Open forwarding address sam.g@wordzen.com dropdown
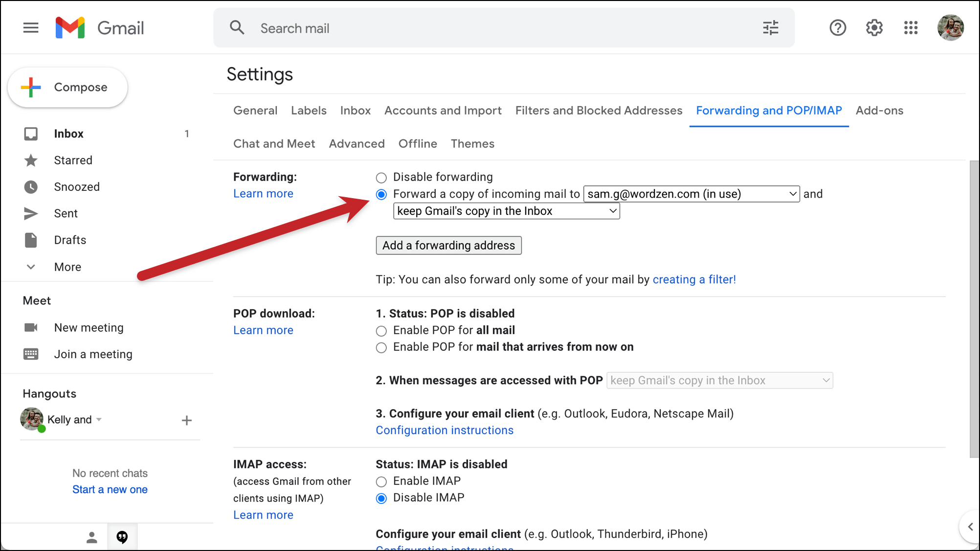Image resolution: width=980 pixels, height=551 pixels. coord(691,194)
